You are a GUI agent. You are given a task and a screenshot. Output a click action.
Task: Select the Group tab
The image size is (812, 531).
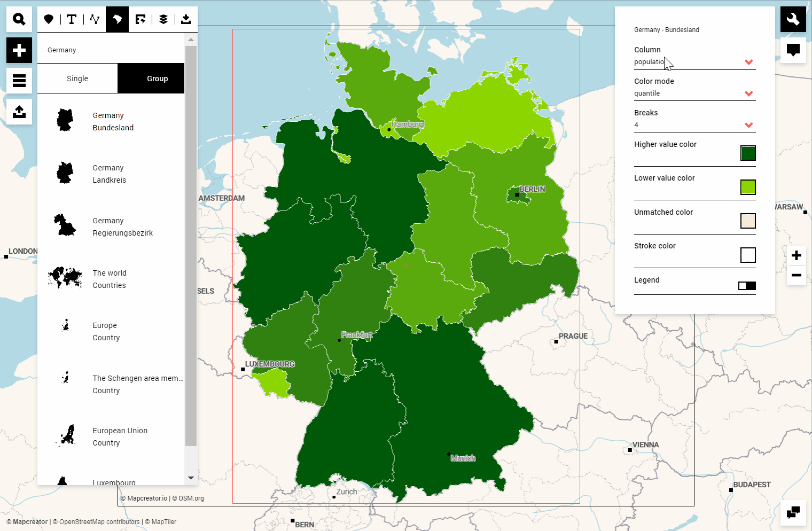coord(157,78)
